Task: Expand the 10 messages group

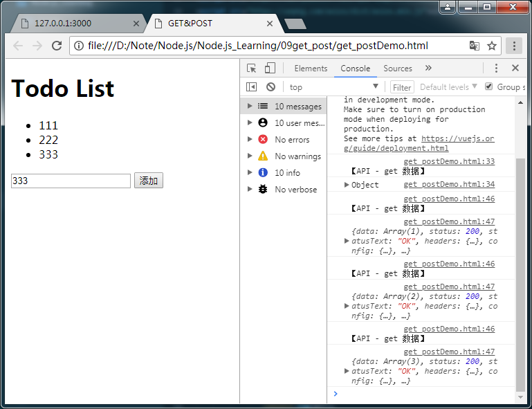Action: pyautogui.click(x=250, y=106)
